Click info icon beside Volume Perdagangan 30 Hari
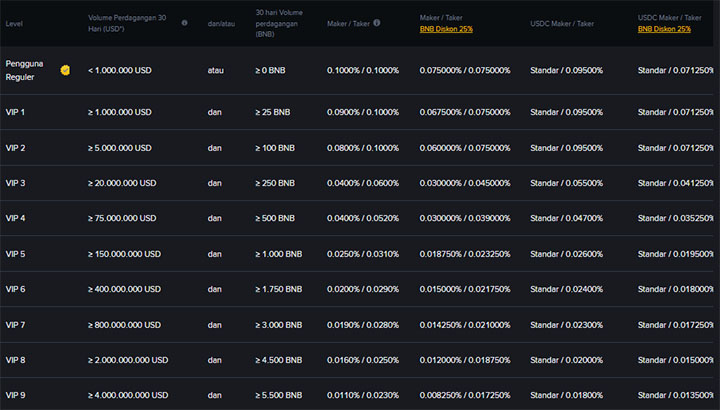The image size is (720, 410). point(184,23)
